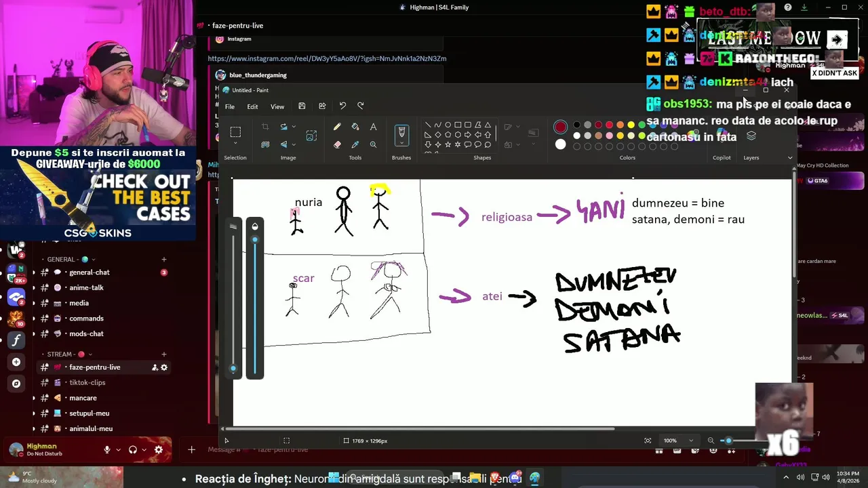Click the Redo arrow in Paint

pyautogui.click(x=360, y=106)
